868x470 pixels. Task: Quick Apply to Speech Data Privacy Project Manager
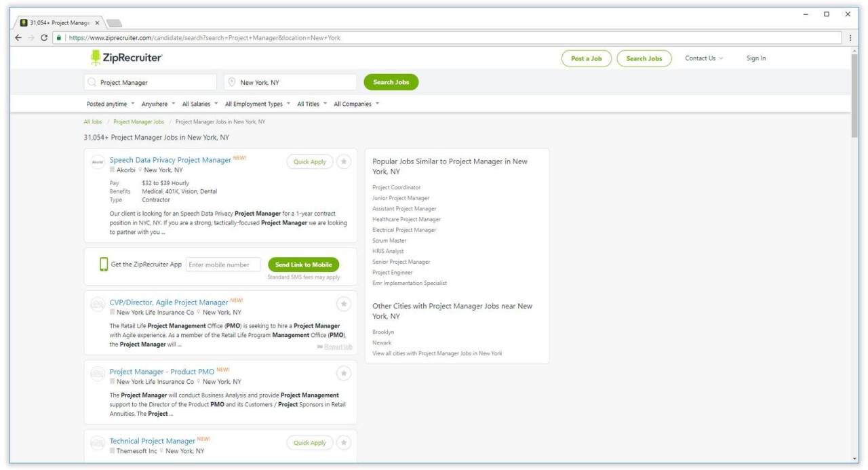[310, 162]
